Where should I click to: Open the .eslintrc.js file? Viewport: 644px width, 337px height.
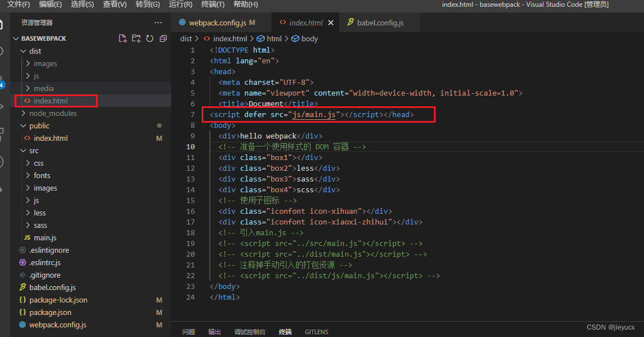90,262
